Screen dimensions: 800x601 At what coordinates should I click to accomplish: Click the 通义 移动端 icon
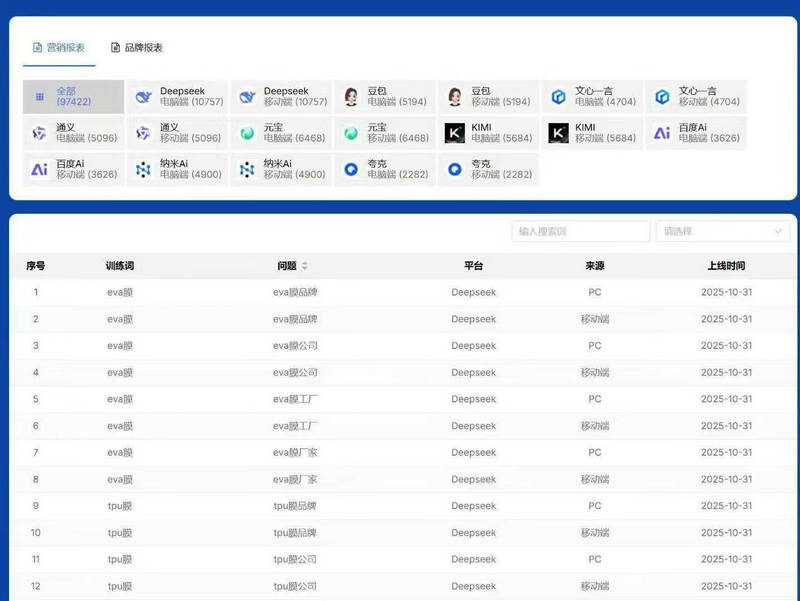(143, 133)
